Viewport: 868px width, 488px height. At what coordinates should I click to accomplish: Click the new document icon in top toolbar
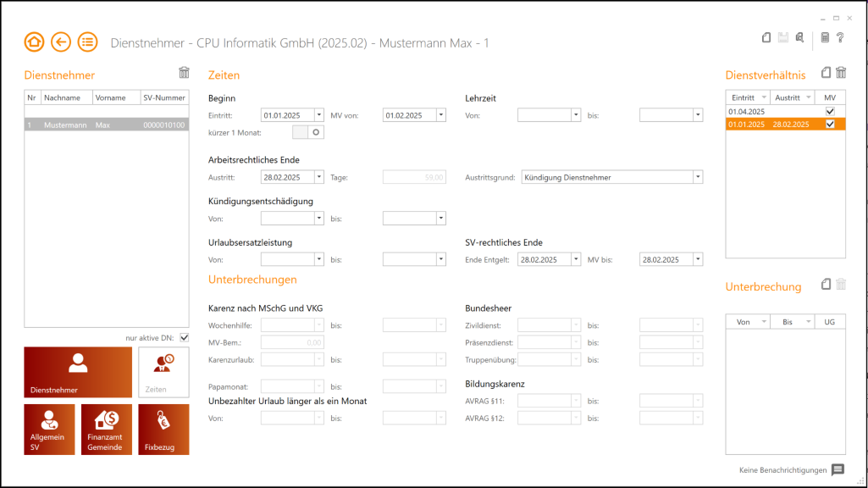pyautogui.click(x=766, y=37)
